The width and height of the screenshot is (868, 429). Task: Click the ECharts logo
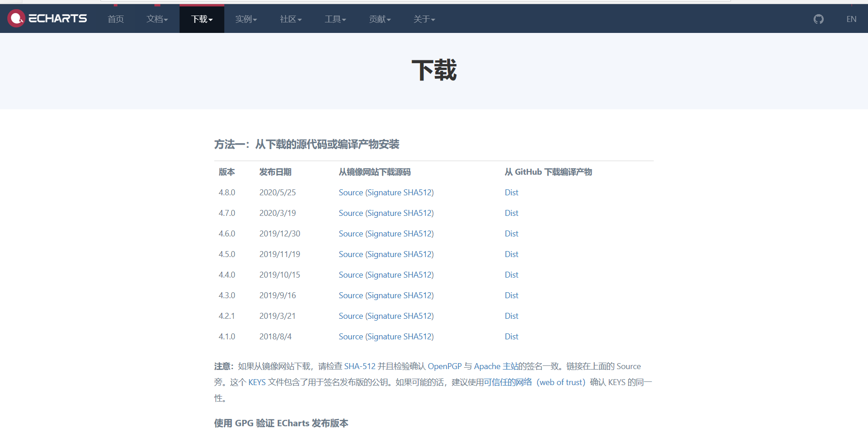click(x=47, y=18)
